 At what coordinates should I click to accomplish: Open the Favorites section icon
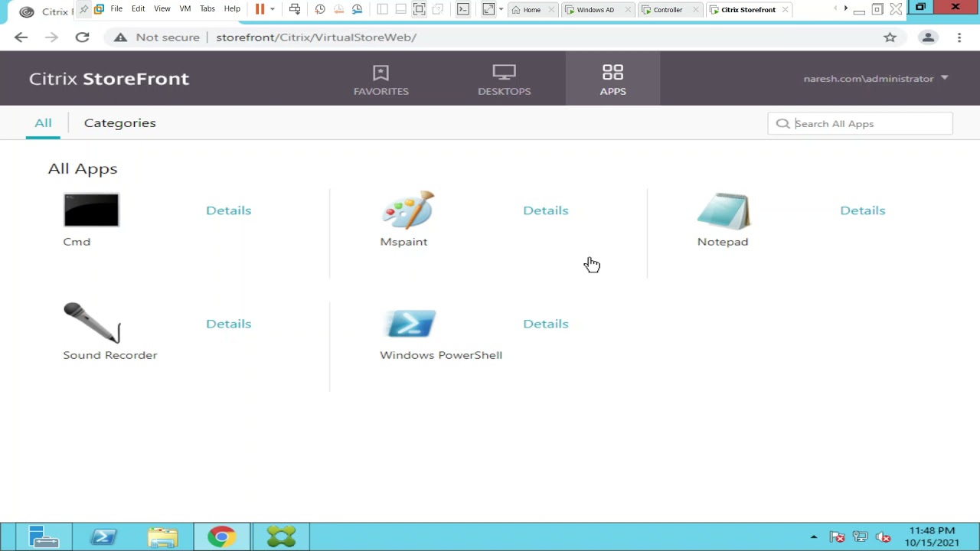click(381, 73)
